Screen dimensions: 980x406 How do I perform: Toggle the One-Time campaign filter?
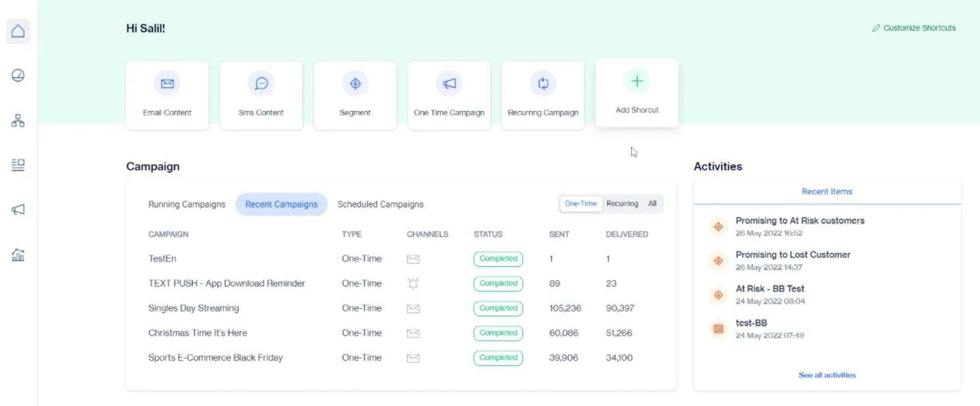pos(580,203)
